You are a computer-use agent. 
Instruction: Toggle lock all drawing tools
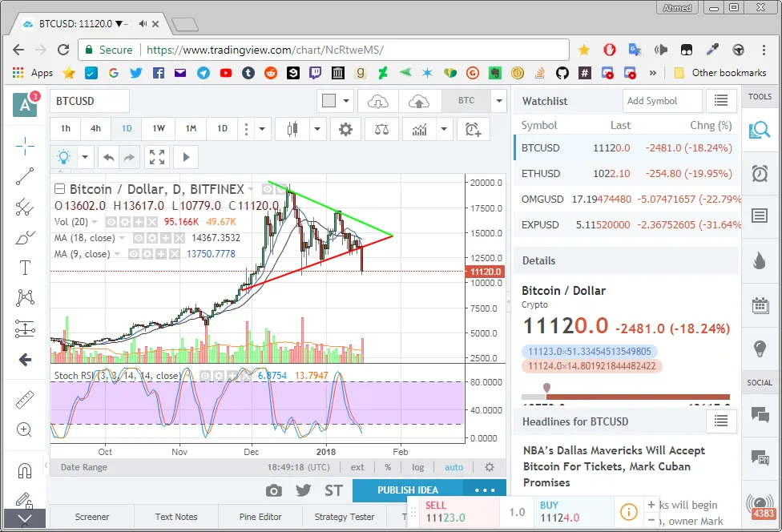tap(24, 500)
